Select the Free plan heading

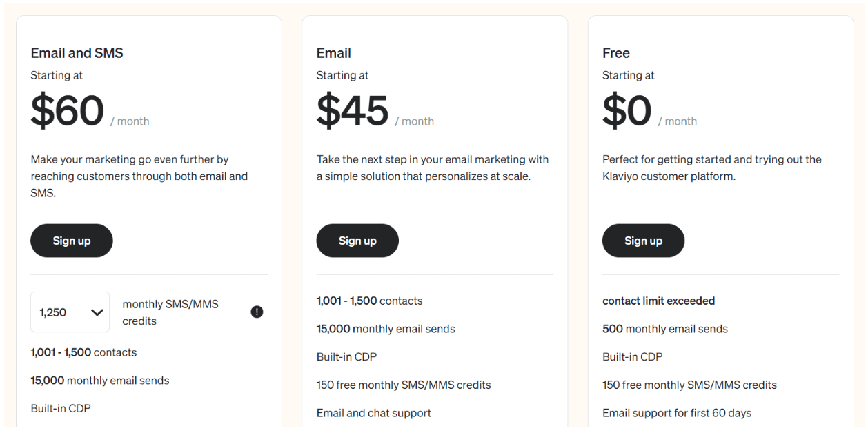(x=616, y=53)
